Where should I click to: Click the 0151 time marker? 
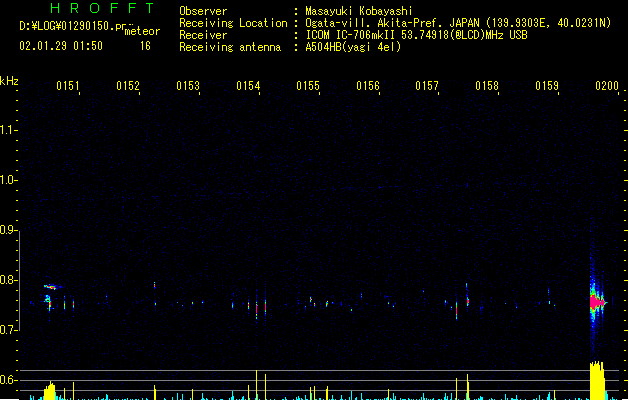tap(68, 86)
